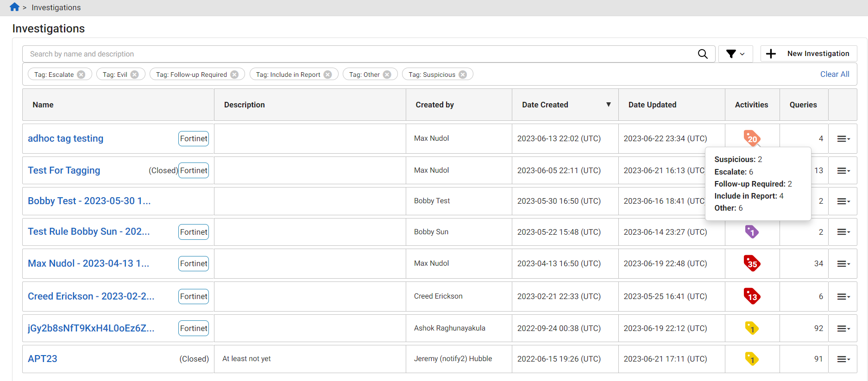
Task: Click the home icon in breadcrumb
Action: (14, 7)
